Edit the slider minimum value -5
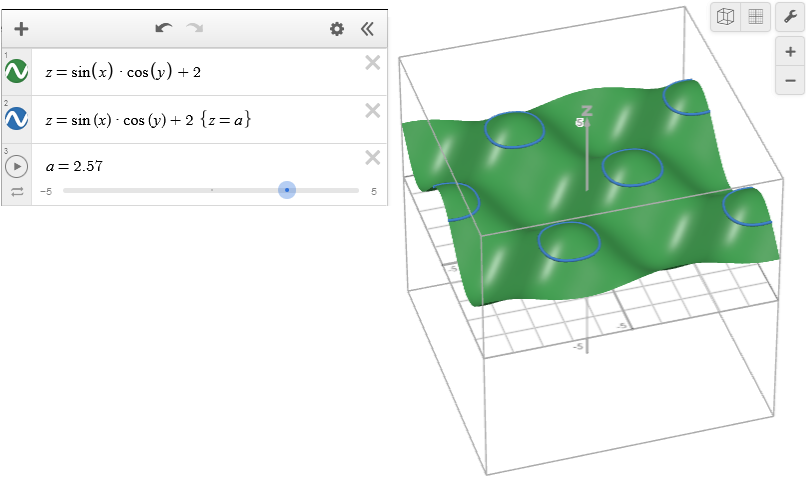 click(x=46, y=191)
